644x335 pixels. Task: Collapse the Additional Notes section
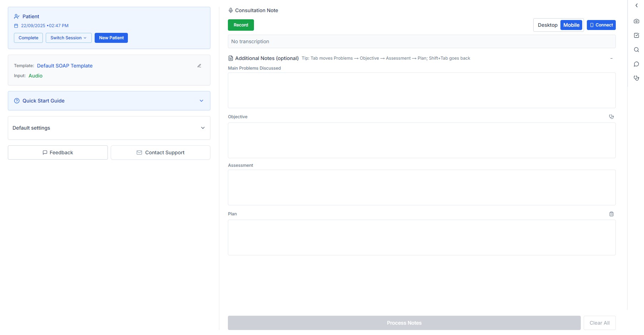tap(611, 58)
